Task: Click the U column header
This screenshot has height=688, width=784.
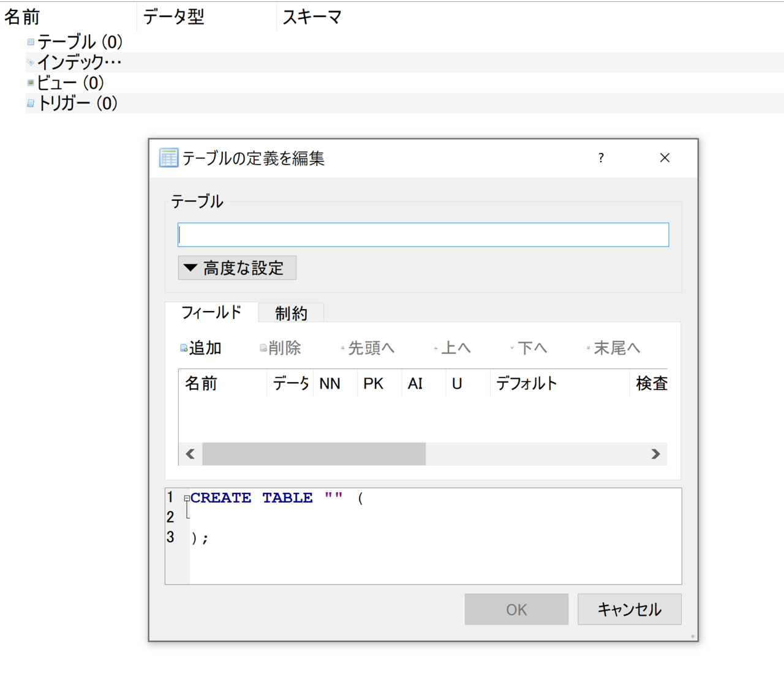Action: [468, 384]
